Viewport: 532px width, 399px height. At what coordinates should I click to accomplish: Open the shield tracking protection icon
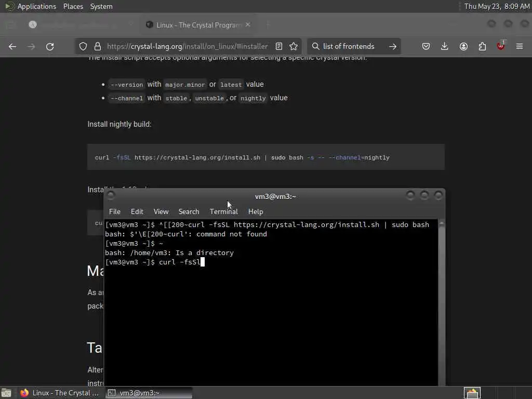[83, 46]
